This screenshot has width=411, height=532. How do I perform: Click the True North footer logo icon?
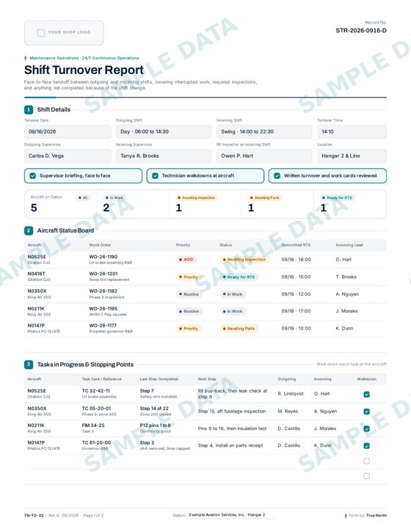coord(346,516)
